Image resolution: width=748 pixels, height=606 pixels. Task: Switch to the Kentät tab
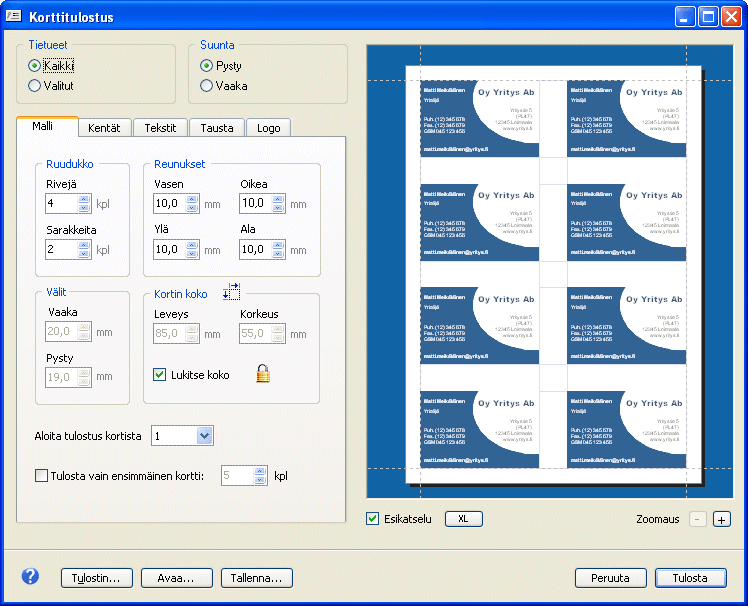104,128
